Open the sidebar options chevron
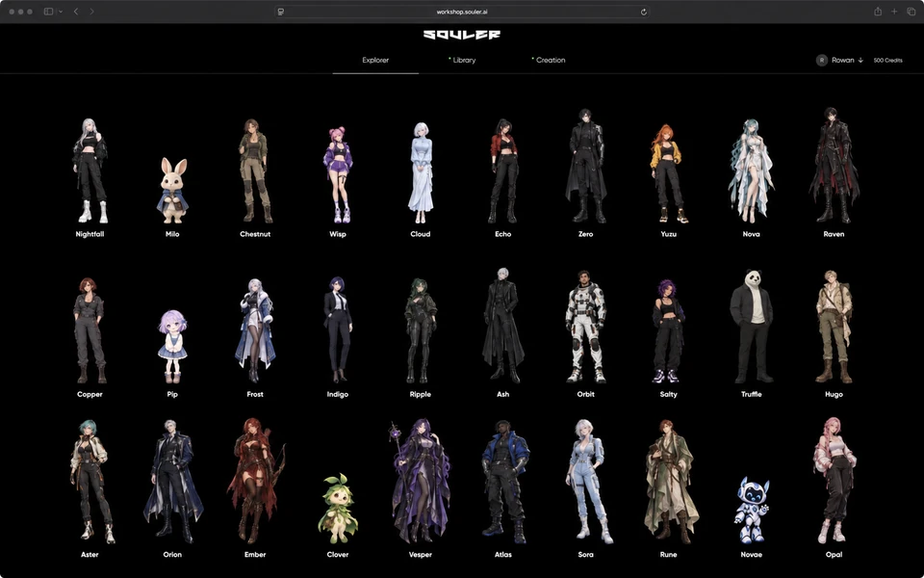The image size is (924, 578). [61, 12]
